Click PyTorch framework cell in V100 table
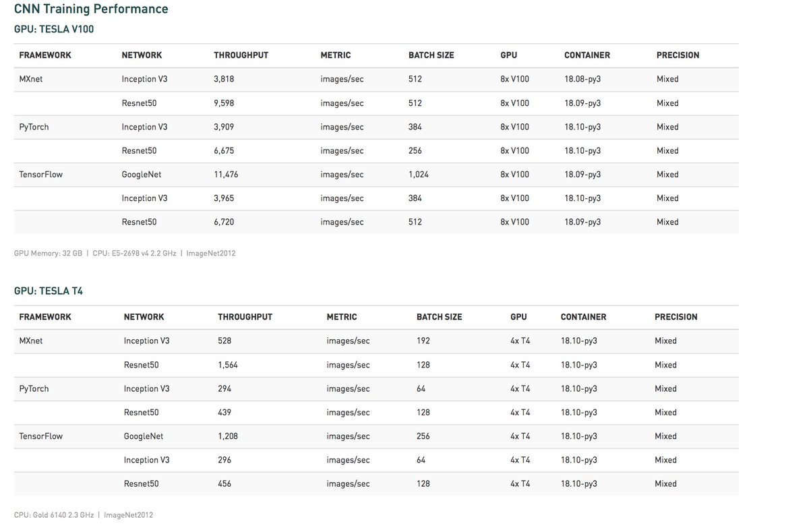The image size is (809, 532). [34, 127]
